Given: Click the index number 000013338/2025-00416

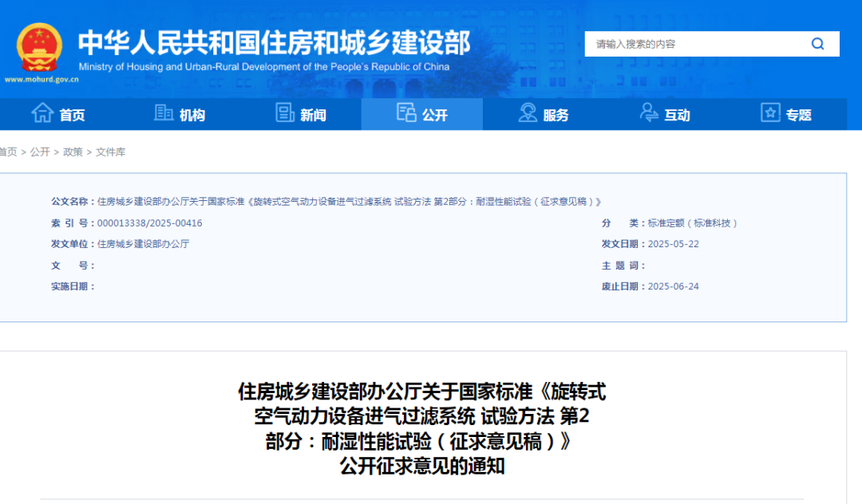Looking at the screenshot, I should tap(149, 223).
